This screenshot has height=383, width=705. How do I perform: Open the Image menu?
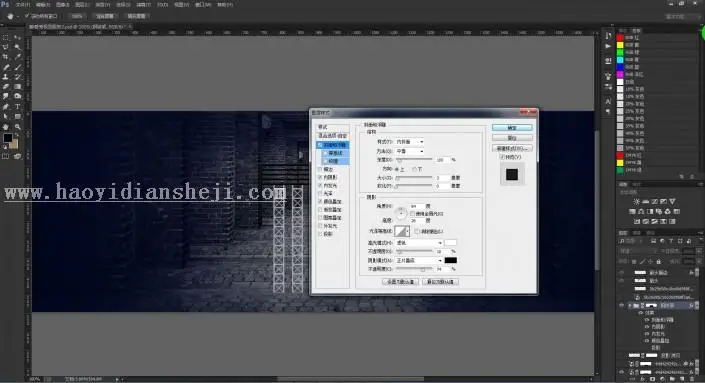(62, 4)
